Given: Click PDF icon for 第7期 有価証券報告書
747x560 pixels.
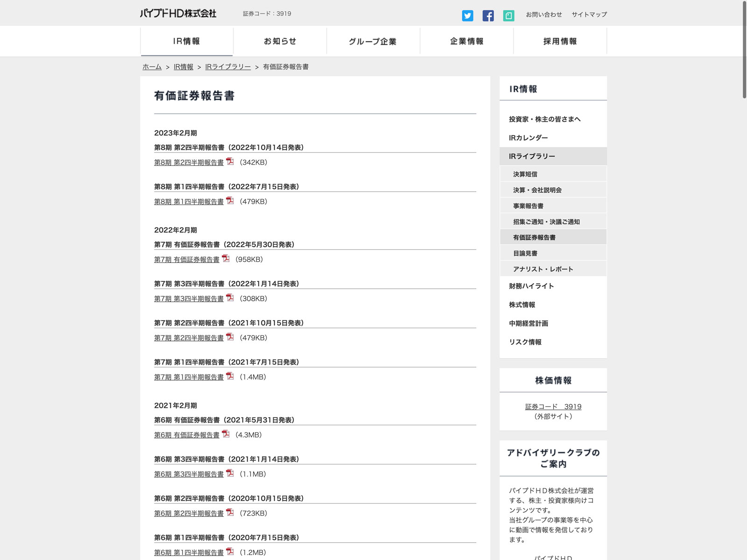Looking at the screenshot, I should coord(226,259).
